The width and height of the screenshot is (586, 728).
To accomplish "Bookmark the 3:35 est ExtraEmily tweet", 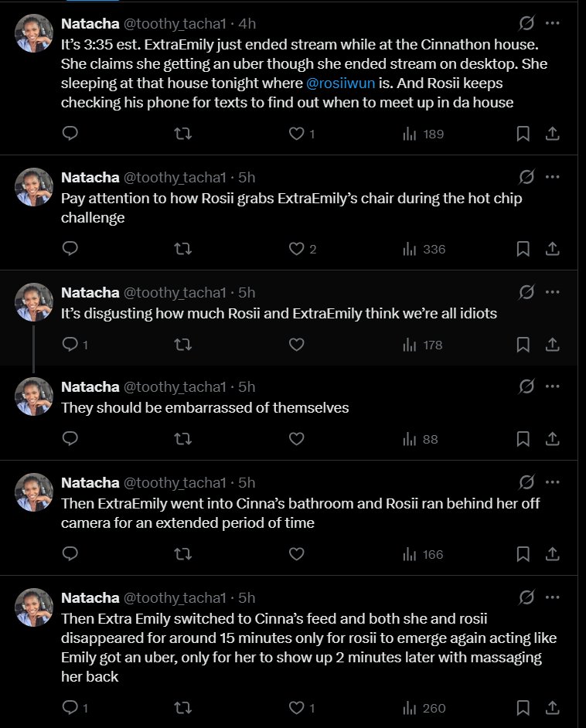I will pos(523,134).
